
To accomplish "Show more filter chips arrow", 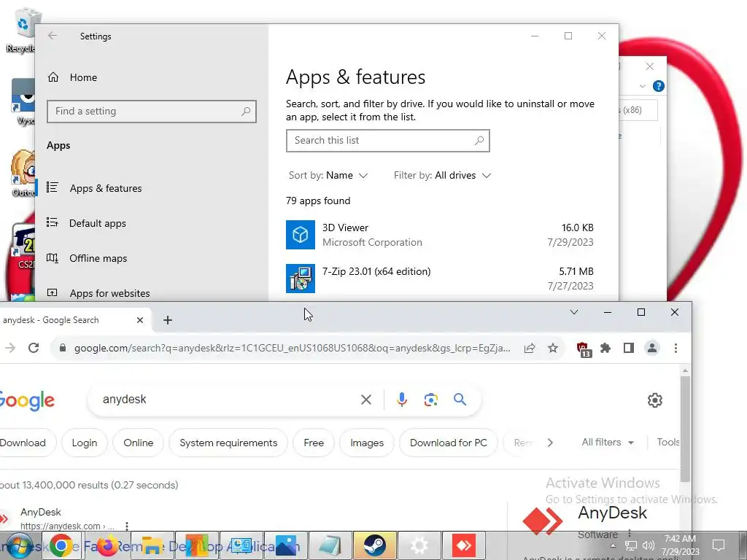I will point(550,443).
